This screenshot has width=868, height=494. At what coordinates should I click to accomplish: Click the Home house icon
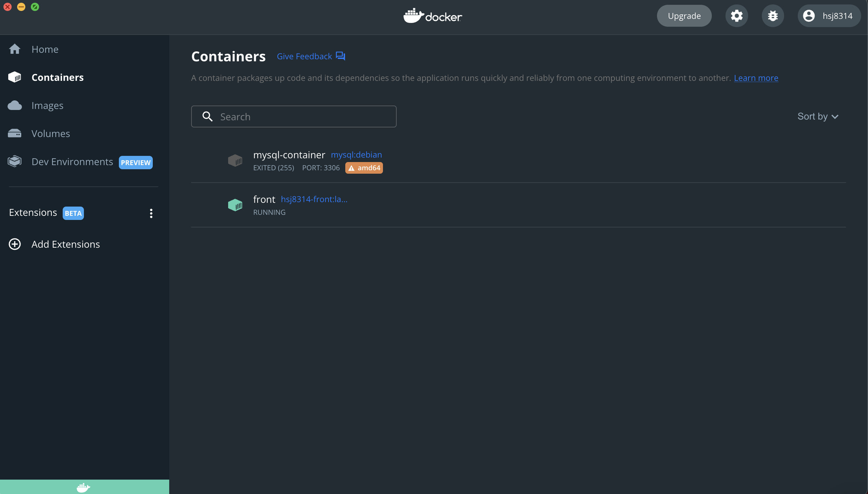click(15, 49)
